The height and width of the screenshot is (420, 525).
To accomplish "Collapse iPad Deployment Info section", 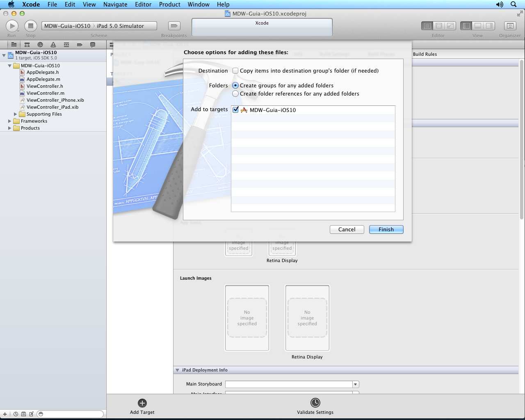I will pyautogui.click(x=178, y=370).
